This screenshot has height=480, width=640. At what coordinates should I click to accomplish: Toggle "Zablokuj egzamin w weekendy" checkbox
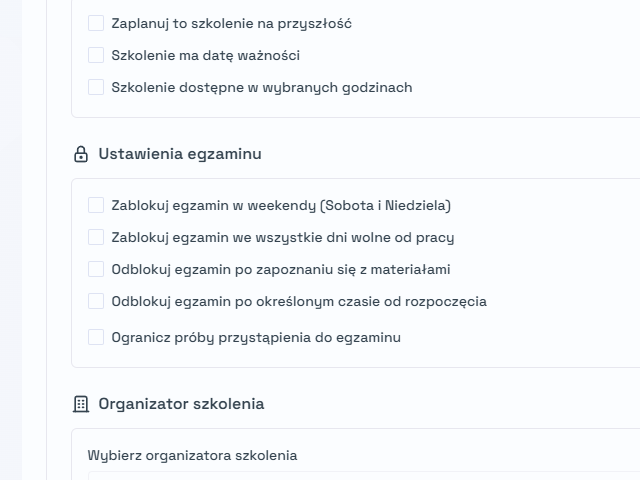[96, 205]
